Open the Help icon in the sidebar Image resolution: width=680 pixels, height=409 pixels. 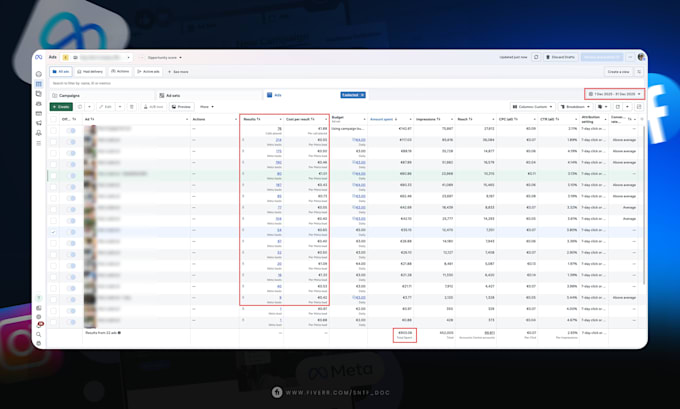click(39, 298)
